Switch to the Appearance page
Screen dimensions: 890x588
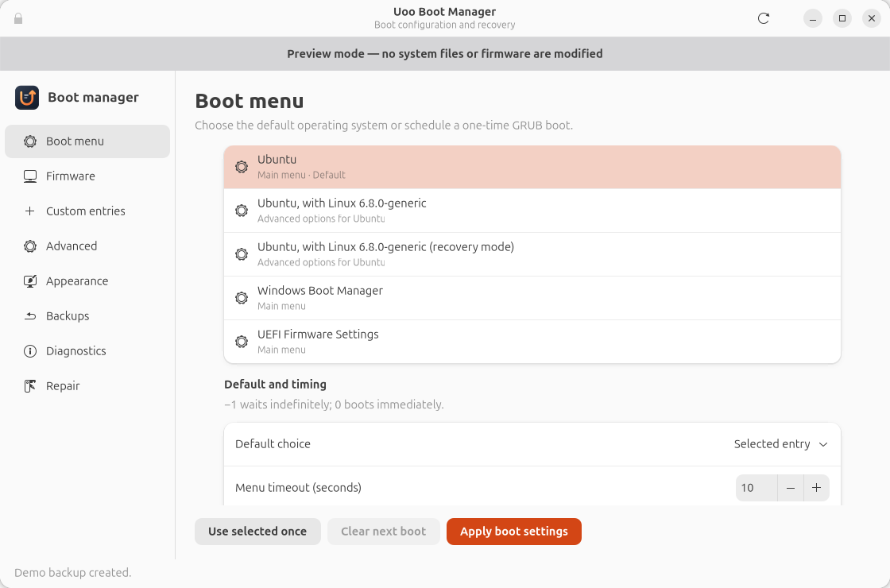(x=87, y=281)
